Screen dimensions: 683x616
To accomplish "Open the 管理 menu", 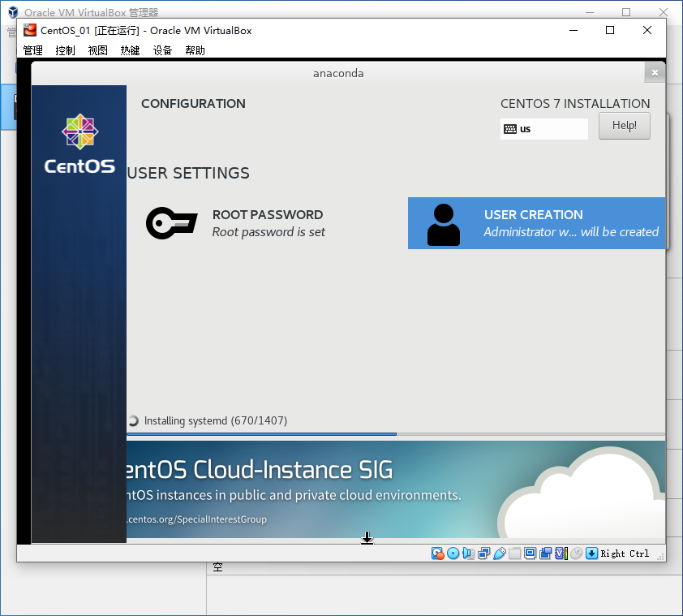I will [x=32, y=50].
